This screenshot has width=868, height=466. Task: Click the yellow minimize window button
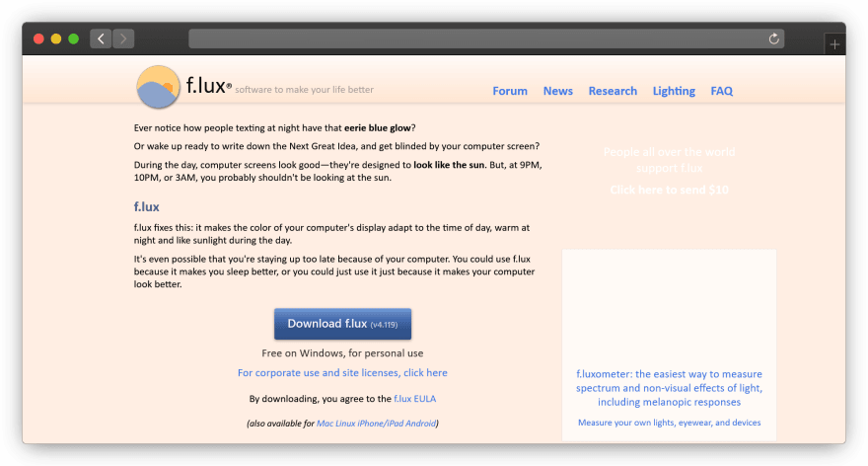tap(56, 39)
